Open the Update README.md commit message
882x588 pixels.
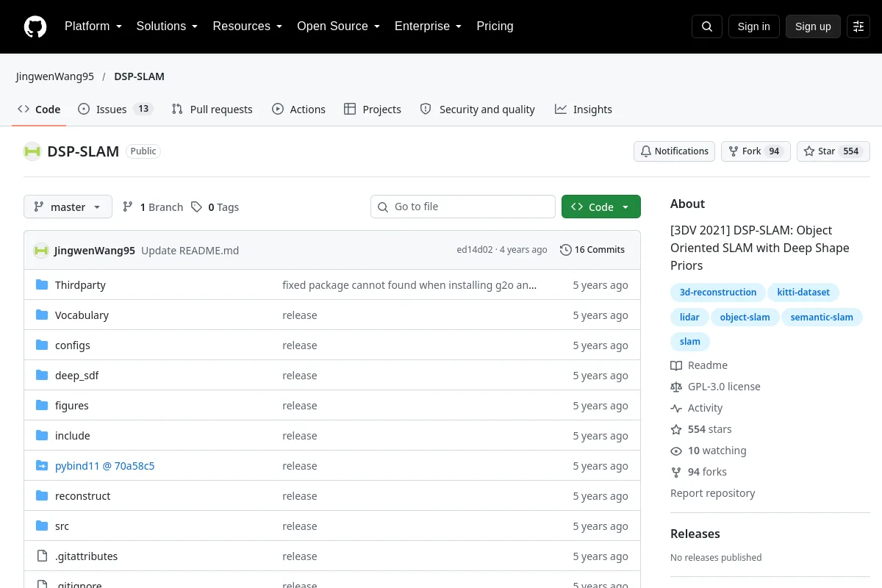190,251
